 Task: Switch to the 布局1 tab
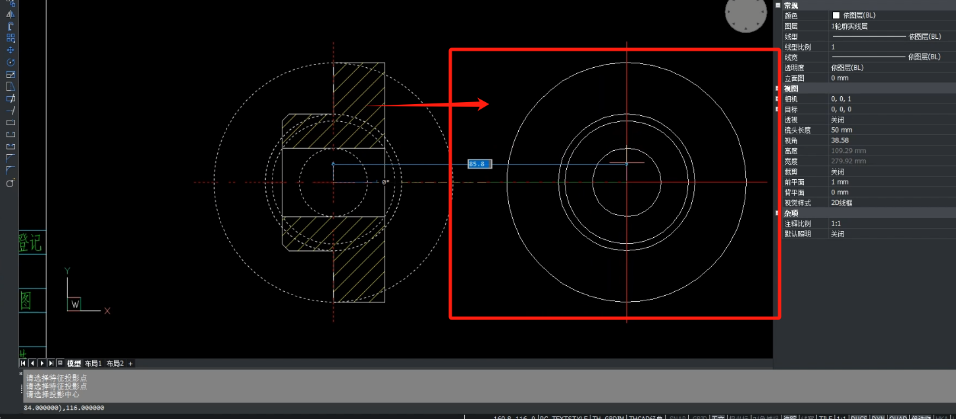[x=93, y=363]
